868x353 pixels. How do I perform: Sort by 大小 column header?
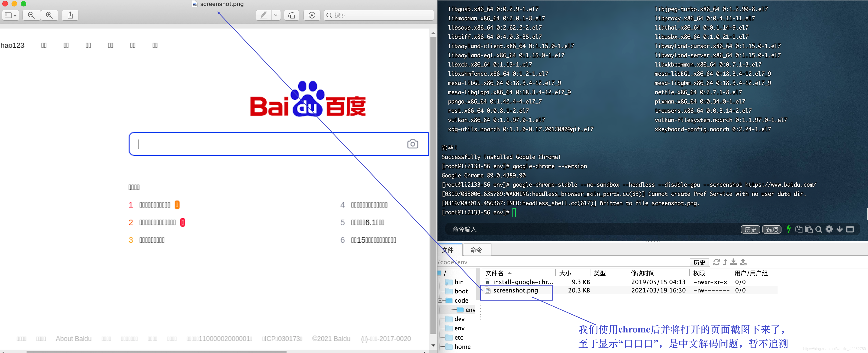[565, 273]
